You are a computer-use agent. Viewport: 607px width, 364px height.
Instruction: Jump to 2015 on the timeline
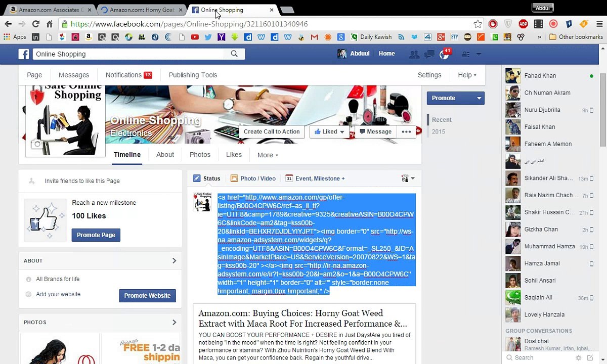[x=439, y=131]
